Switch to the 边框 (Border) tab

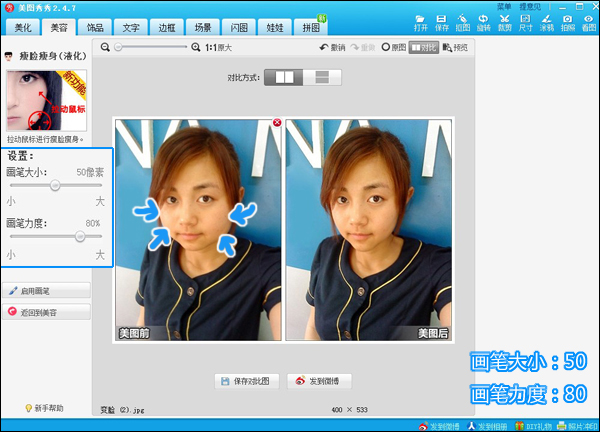point(166,27)
